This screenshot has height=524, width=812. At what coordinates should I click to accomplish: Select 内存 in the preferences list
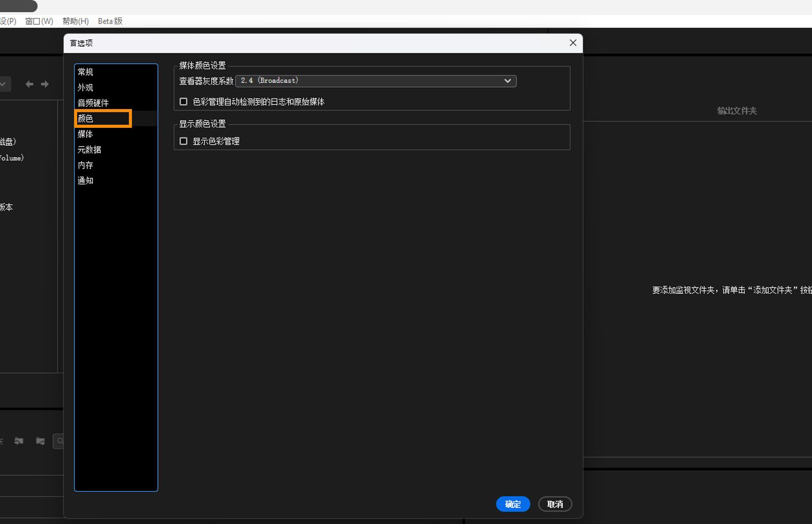[116, 165]
